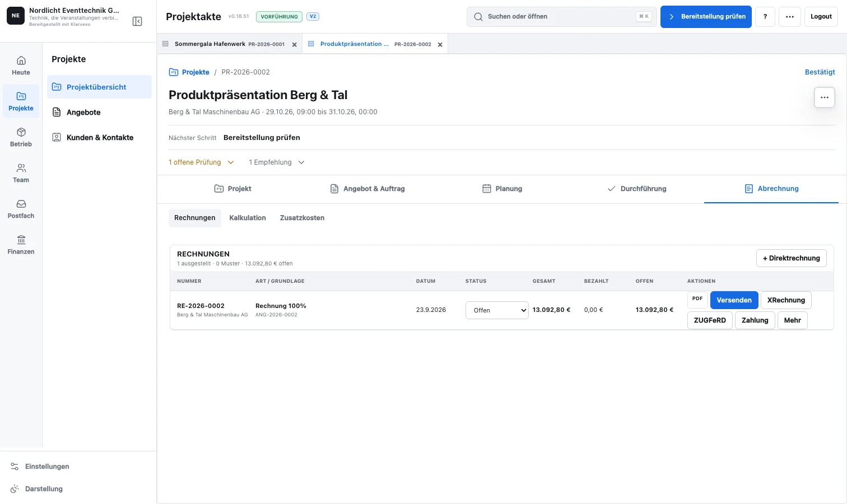Open the Offen status dropdown
This screenshot has height=504, width=847.
(497, 310)
